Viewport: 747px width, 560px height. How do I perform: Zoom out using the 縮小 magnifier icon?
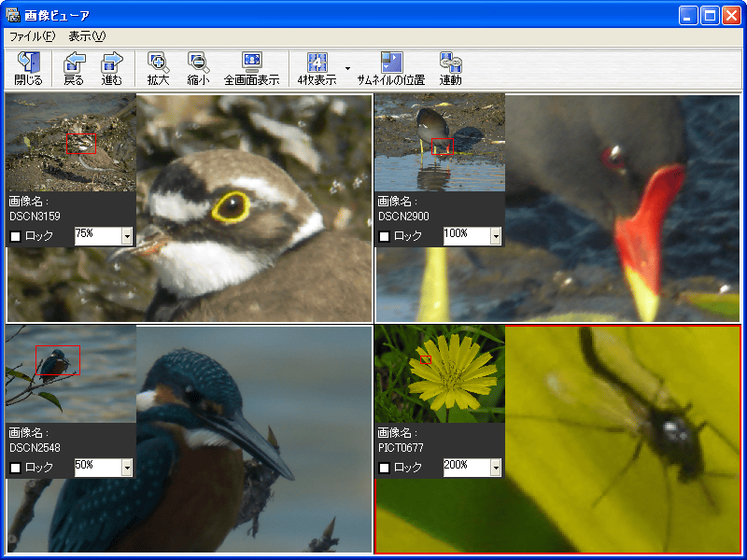coord(198,62)
